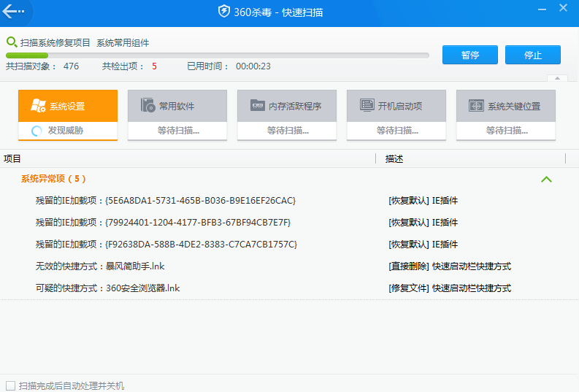
Task: Click the software disc icon on 常用软件
Action: (x=148, y=105)
